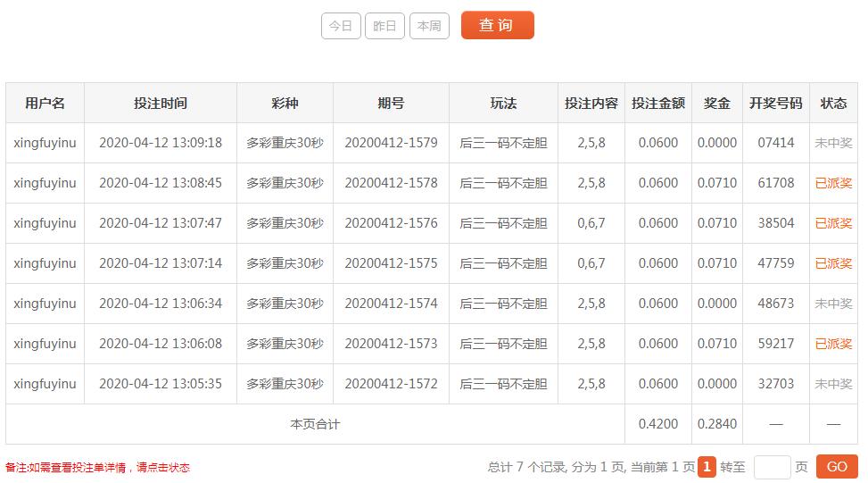This screenshot has width=868, height=483.
Task: Click bet time 2020-04-12 13:09:18
Action: (161, 143)
